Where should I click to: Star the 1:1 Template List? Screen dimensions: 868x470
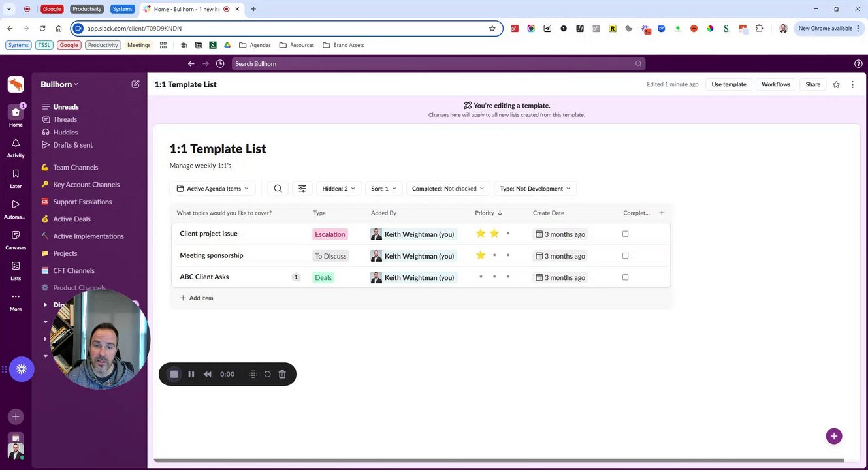coord(836,84)
